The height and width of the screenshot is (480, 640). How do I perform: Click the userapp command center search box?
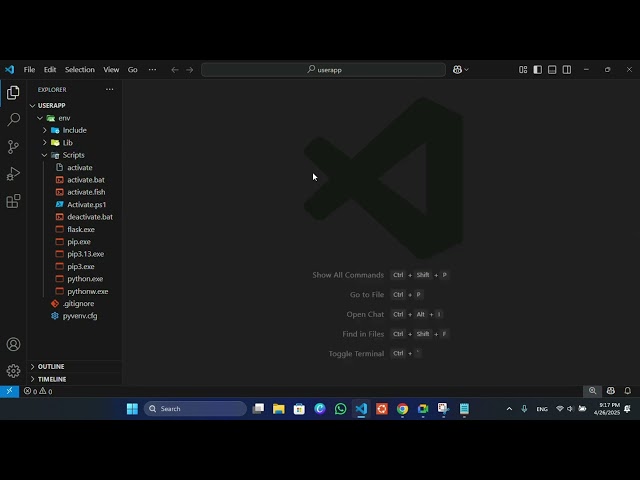tap(323, 70)
